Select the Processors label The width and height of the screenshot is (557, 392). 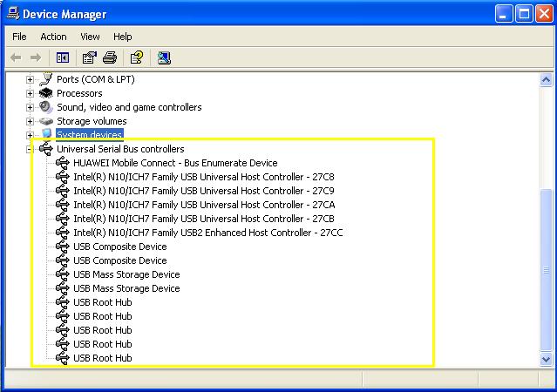pyautogui.click(x=79, y=93)
